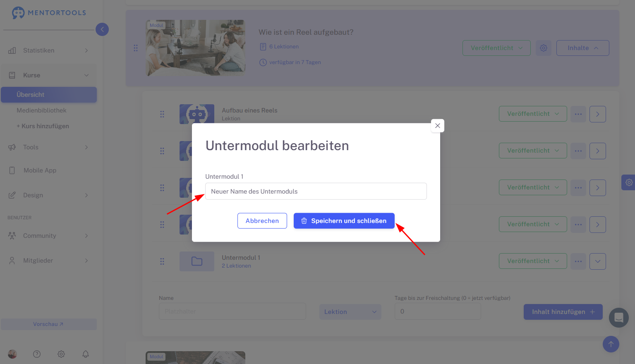The image size is (635, 364).
Task: Expand Untermodul 1 with chevron button
Action: 598,261
